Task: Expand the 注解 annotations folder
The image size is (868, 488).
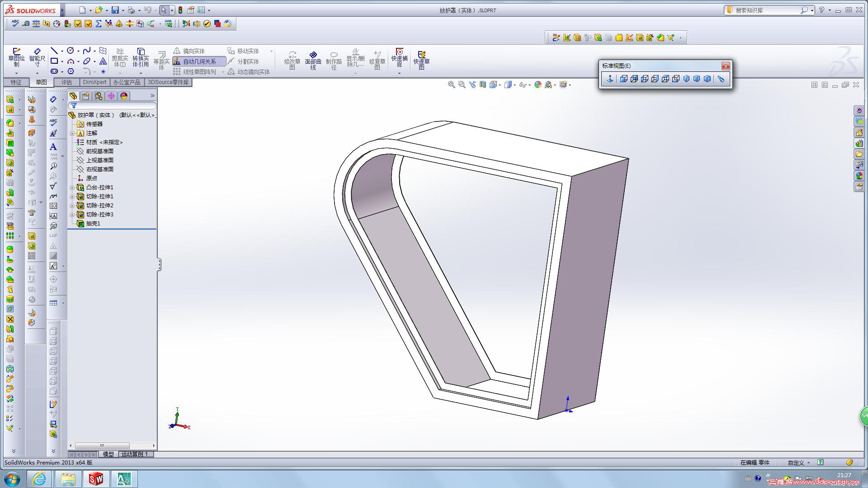Action: (x=72, y=133)
